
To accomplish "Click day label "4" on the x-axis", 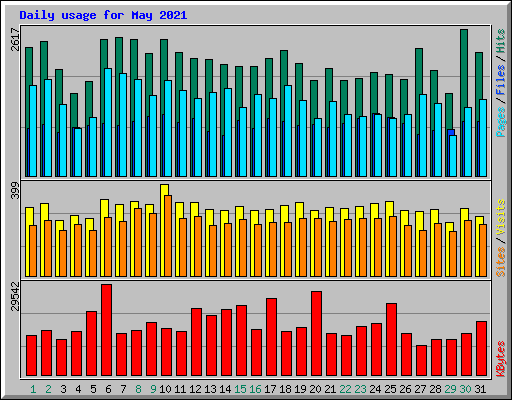I will (78, 389).
